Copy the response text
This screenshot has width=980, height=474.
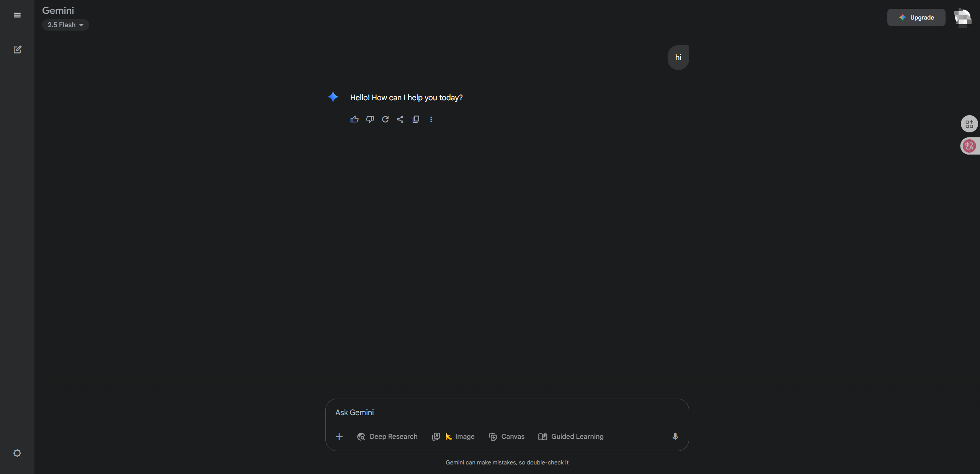pyautogui.click(x=415, y=119)
